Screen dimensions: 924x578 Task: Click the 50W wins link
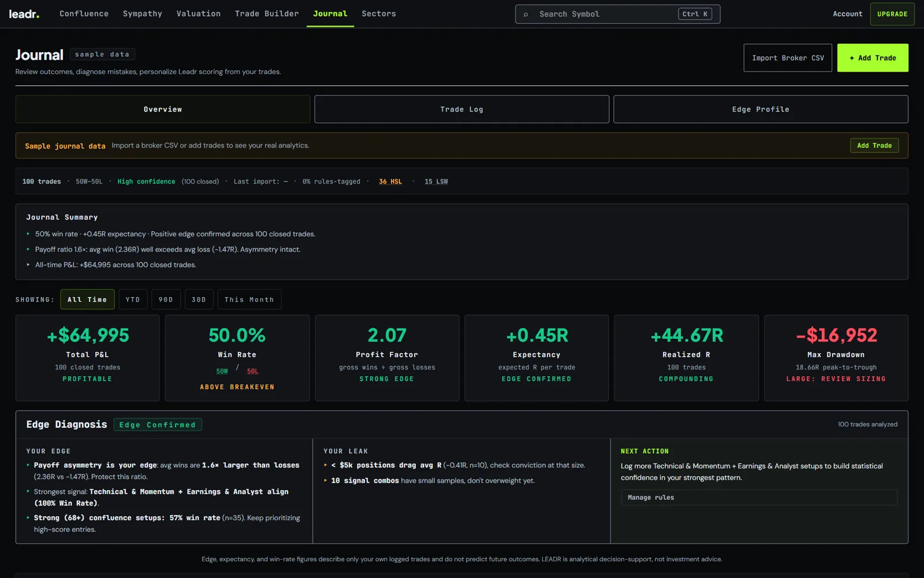[x=222, y=371]
